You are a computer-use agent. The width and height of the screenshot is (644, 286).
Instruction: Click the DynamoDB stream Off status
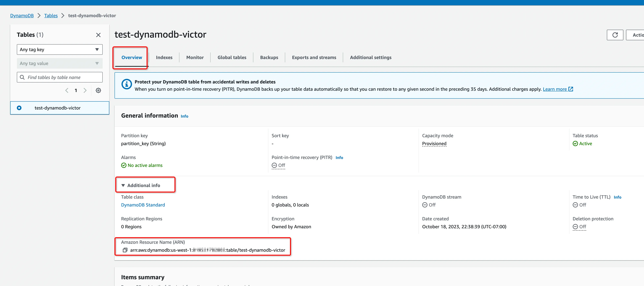(429, 205)
